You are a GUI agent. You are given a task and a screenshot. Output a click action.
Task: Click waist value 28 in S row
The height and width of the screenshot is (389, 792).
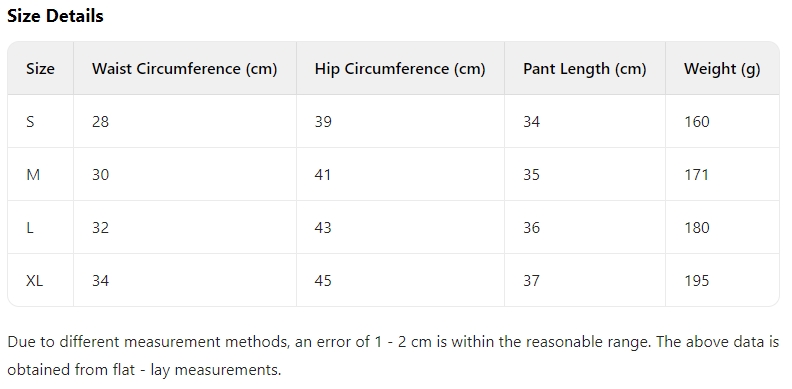[100, 122]
